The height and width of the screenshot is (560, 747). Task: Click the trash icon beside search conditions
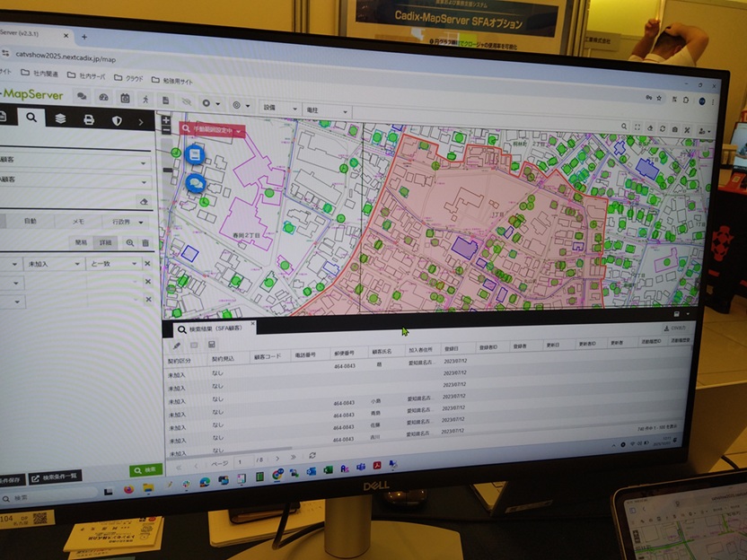[145, 242]
